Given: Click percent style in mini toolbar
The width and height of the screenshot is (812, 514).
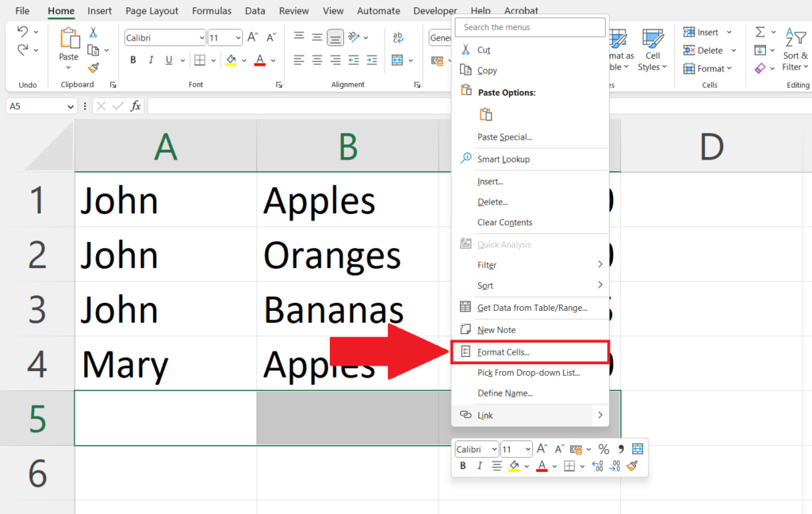Looking at the screenshot, I should [x=603, y=449].
